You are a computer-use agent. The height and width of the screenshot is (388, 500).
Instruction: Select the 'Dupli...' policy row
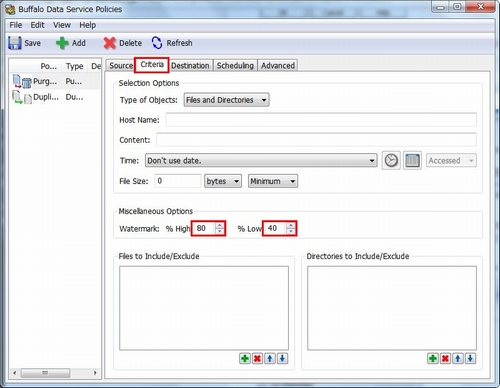coord(55,97)
